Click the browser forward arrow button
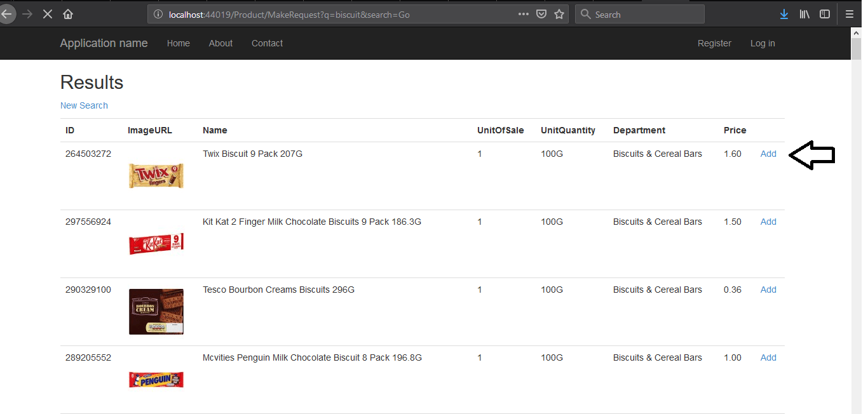The width and height of the screenshot is (868, 414). [x=27, y=14]
